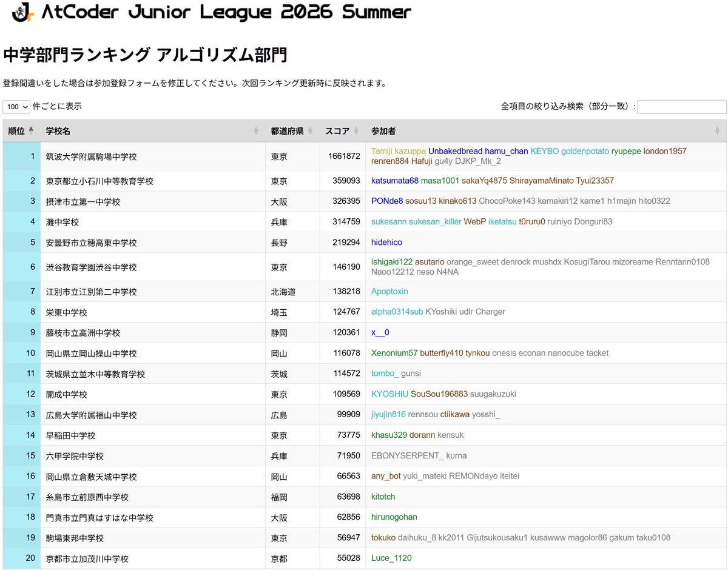Select the 開成中学校 name cell

pos(153,394)
